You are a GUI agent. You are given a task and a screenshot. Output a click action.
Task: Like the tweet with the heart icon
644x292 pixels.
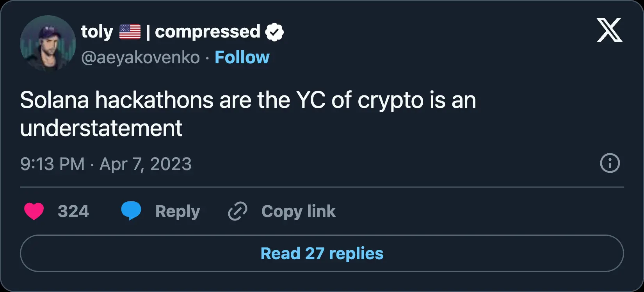pos(34,211)
